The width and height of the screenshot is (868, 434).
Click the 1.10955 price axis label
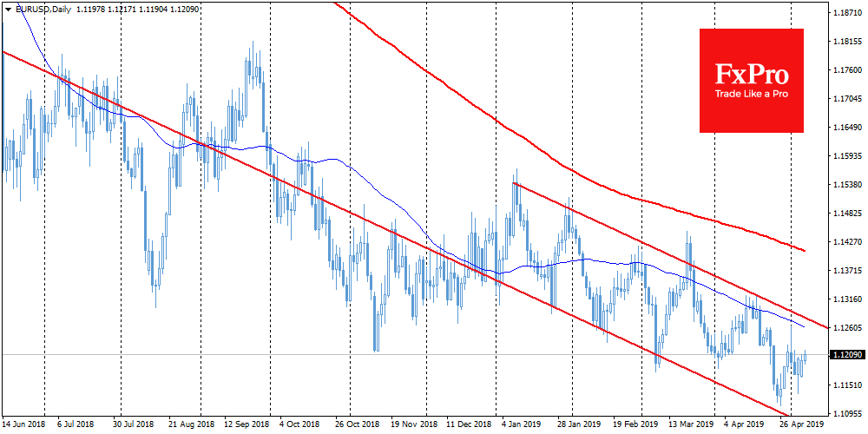848,413
